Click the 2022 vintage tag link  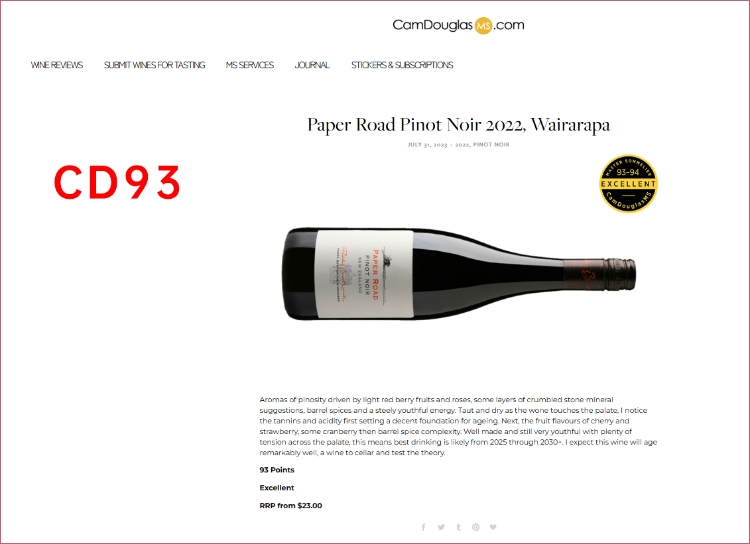pos(463,144)
